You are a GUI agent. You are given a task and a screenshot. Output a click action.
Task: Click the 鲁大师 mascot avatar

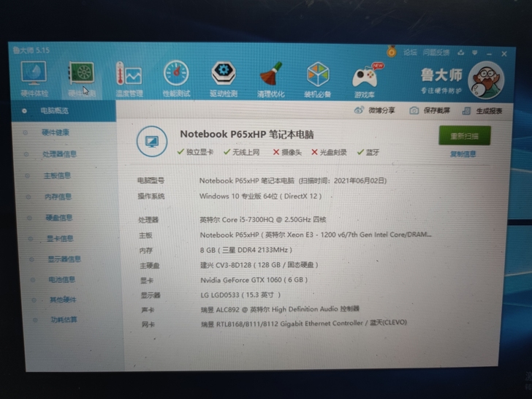coord(486,80)
